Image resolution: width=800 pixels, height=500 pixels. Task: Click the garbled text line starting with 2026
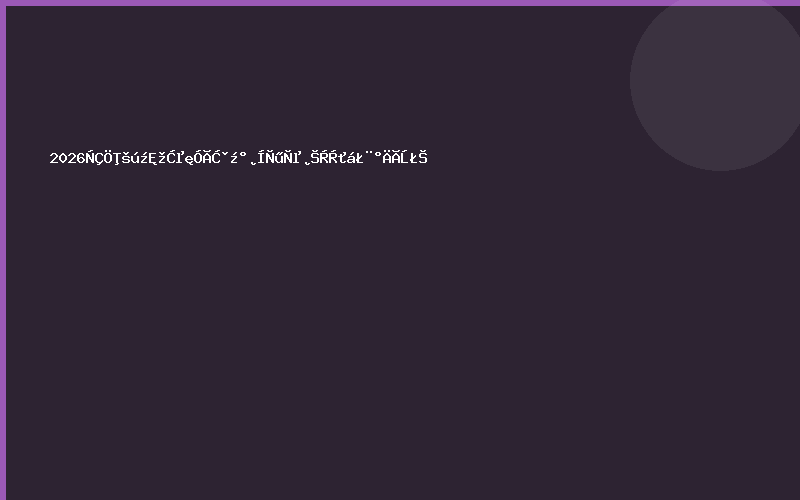click(238, 158)
